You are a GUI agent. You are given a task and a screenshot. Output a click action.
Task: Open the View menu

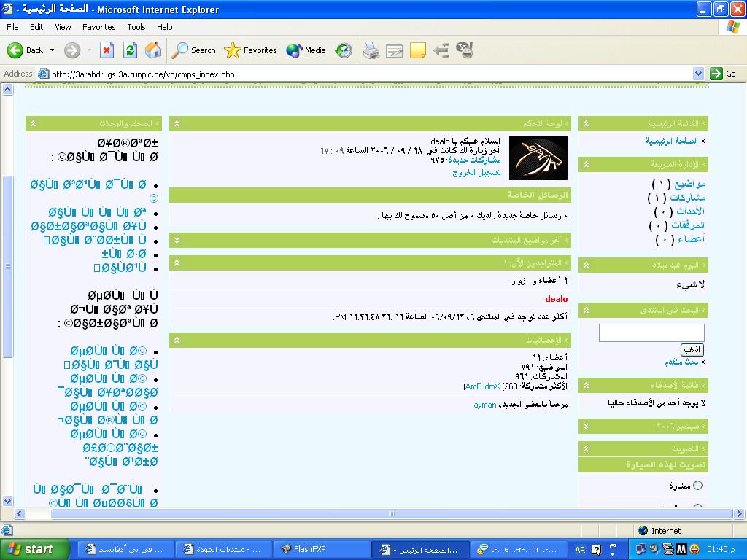coord(63,27)
